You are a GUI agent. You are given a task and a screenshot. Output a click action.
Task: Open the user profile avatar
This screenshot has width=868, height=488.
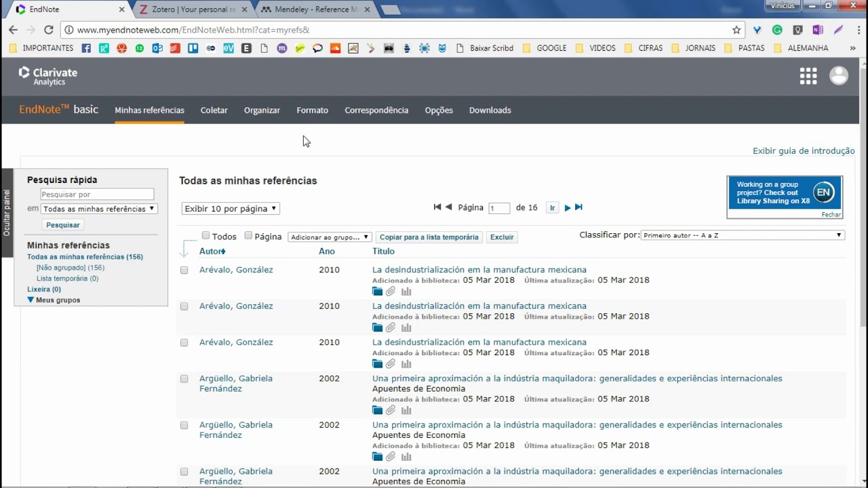839,76
